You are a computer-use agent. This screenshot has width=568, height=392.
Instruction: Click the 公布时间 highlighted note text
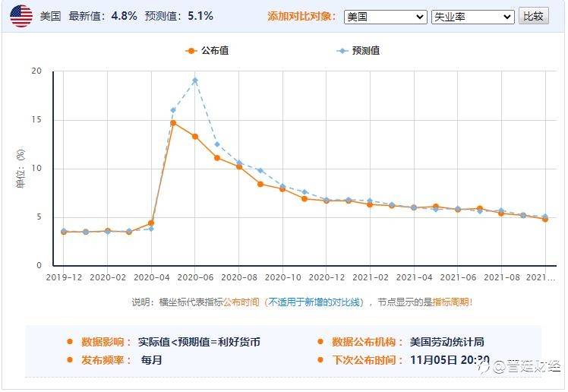coord(241,302)
